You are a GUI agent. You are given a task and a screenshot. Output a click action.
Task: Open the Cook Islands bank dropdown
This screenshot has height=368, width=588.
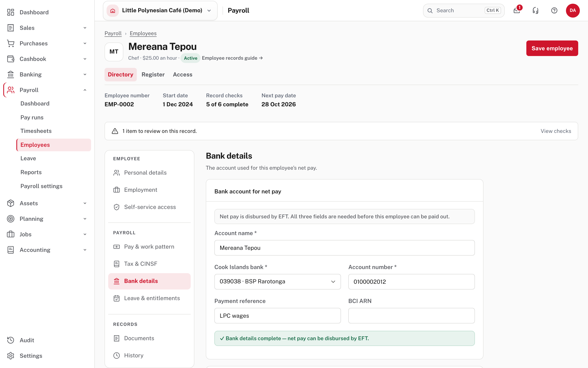(277, 282)
